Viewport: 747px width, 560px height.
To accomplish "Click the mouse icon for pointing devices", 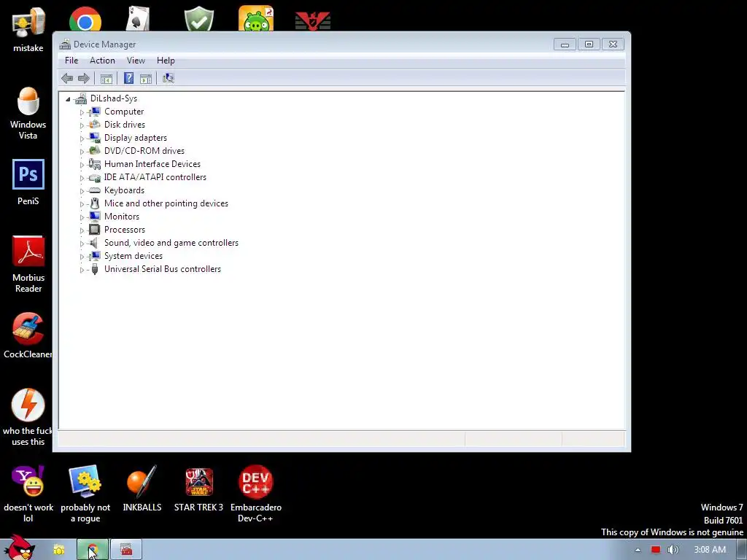I will 95,203.
